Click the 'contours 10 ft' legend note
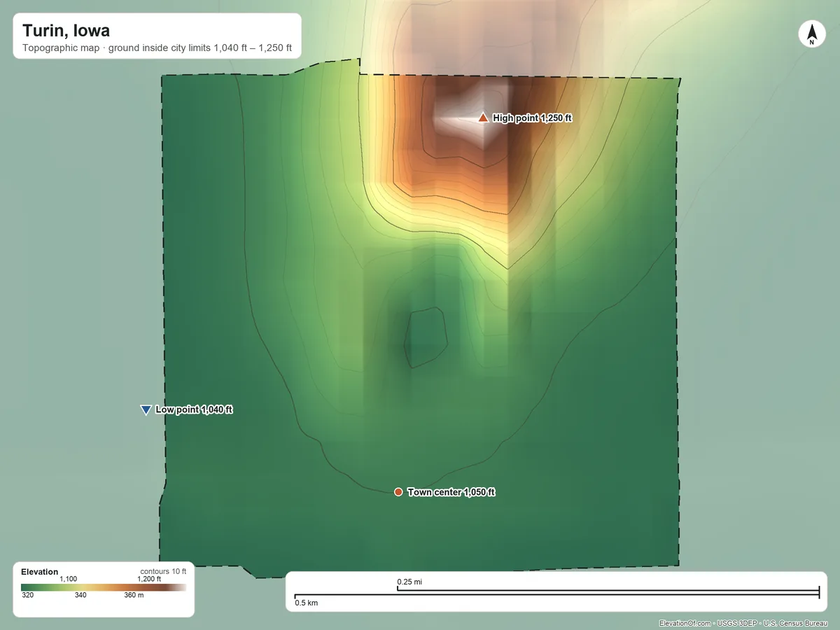The image size is (840, 630). 163,571
